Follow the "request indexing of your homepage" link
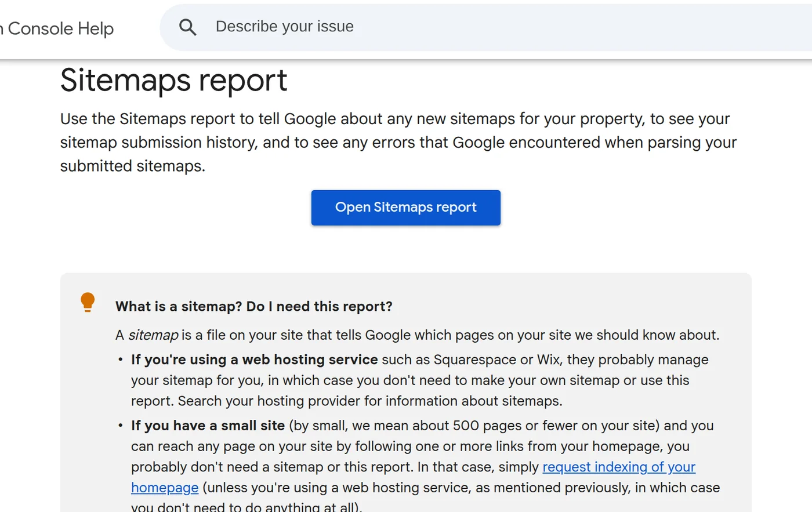812x512 pixels. tap(619, 467)
